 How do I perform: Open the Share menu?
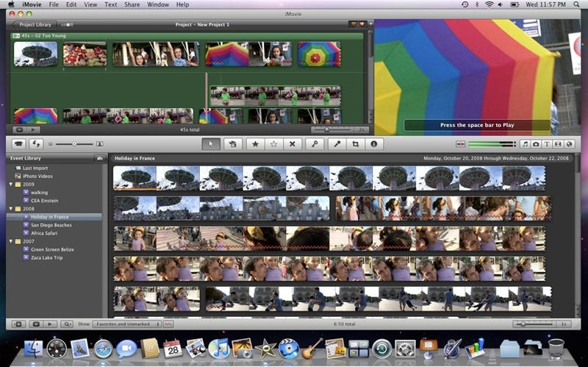tap(132, 4)
